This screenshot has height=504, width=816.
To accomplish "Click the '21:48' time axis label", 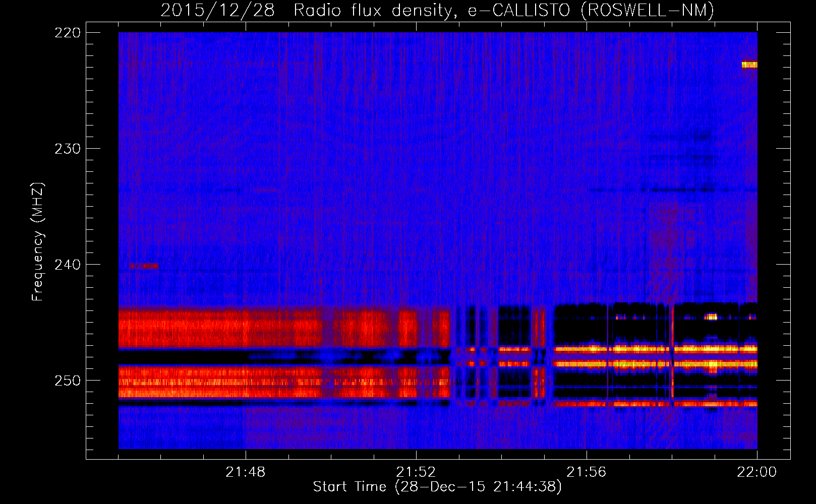I will pos(245,472).
